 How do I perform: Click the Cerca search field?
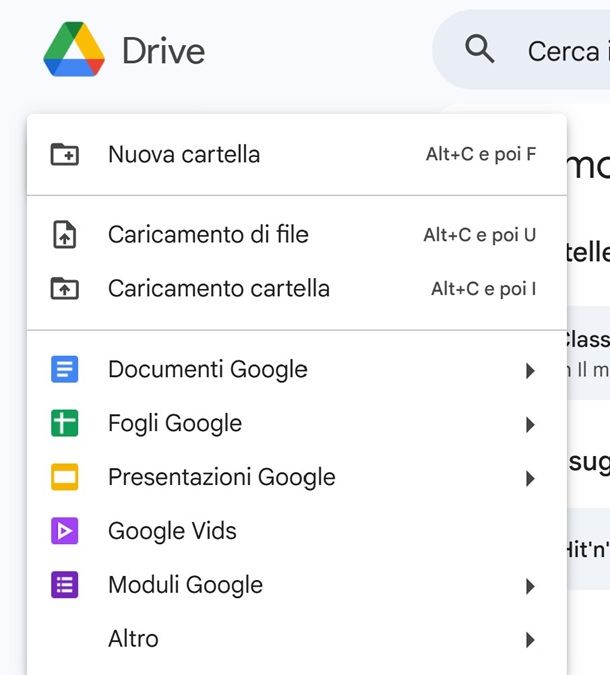(x=565, y=50)
